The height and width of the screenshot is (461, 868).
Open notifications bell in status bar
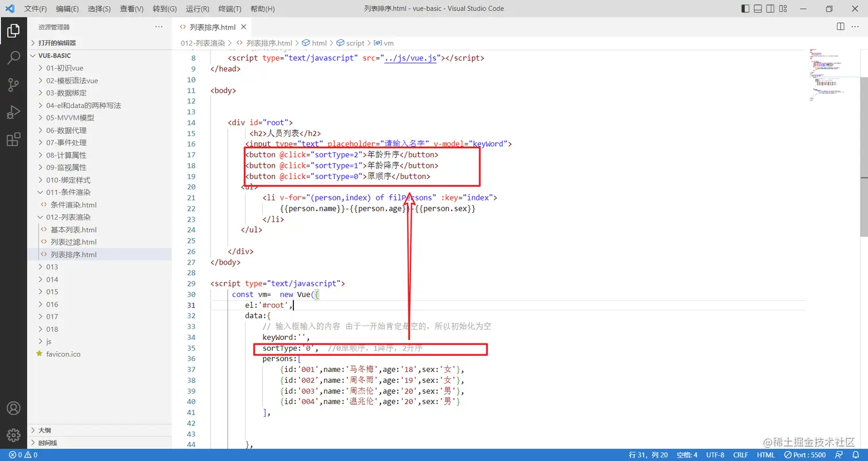[854, 455]
